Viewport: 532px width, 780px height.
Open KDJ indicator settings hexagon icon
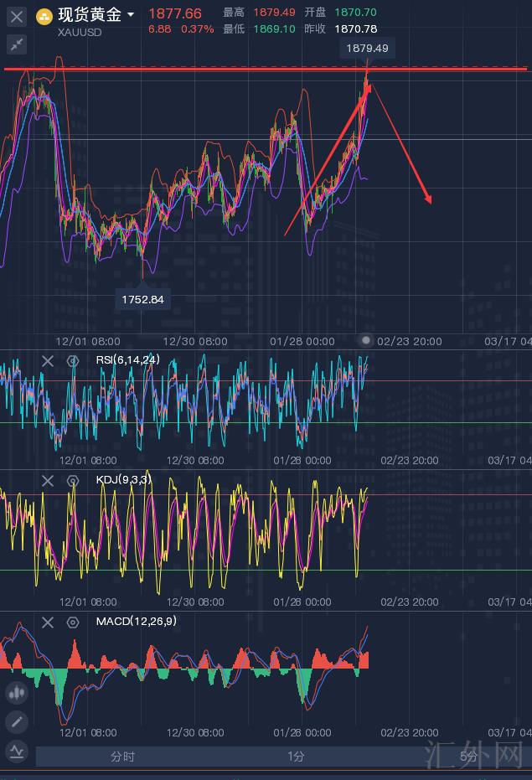[73, 480]
